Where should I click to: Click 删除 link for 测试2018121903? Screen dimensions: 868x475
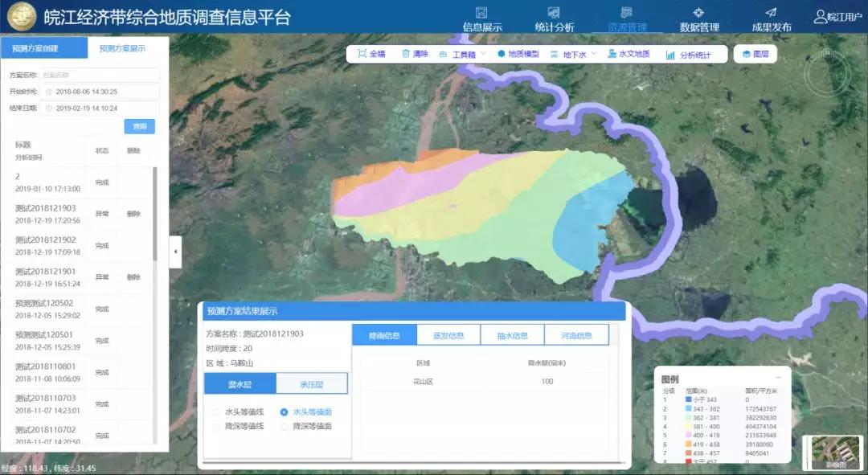pos(133,214)
